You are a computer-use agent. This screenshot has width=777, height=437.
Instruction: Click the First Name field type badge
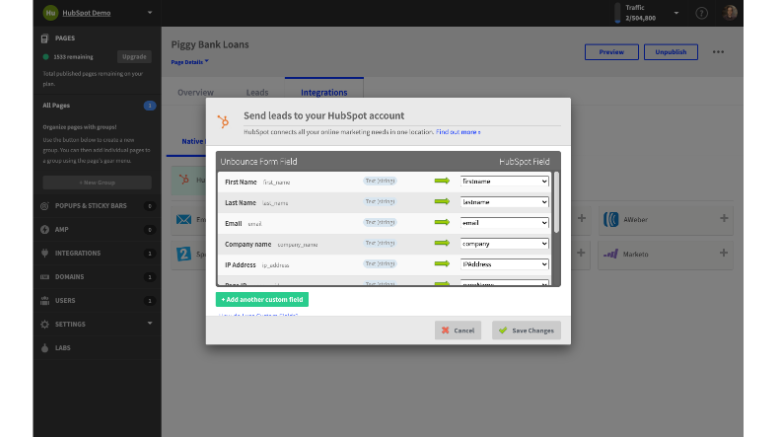coord(380,181)
